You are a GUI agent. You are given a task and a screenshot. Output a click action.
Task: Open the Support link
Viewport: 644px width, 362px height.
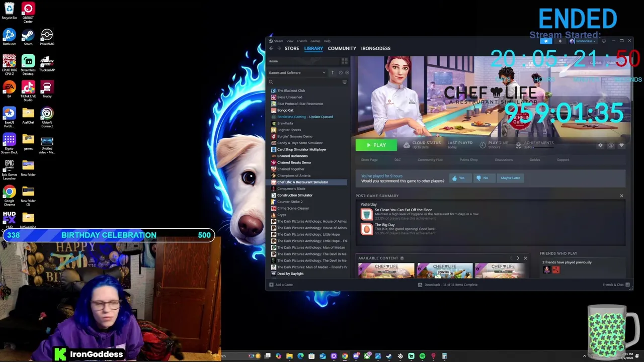563,160
